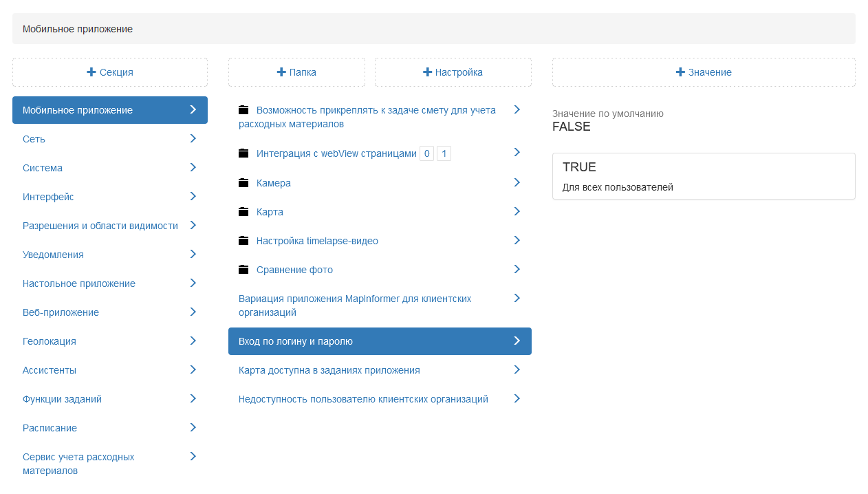
Task: Click the folder icon for Сравнение фото
Action: pyautogui.click(x=243, y=270)
